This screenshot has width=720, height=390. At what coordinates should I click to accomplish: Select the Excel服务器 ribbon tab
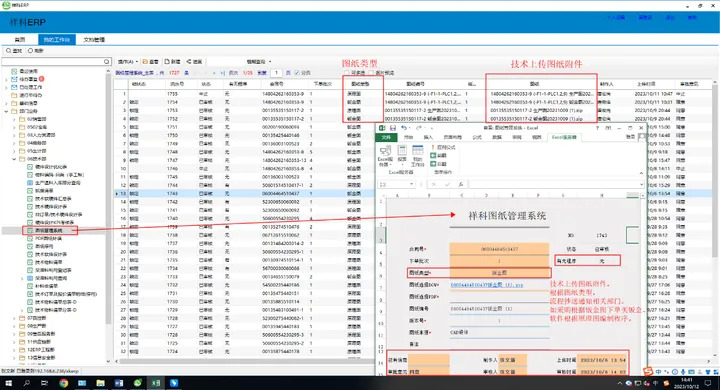pyautogui.click(x=564, y=137)
